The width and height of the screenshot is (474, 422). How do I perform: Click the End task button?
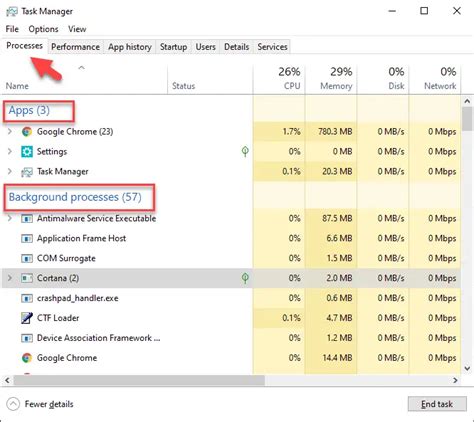coord(437,404)
